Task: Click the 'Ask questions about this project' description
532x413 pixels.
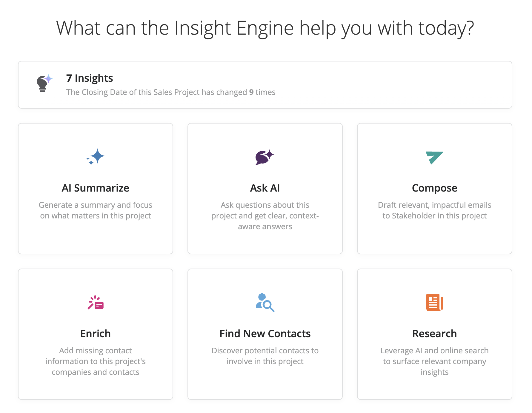Action: pyautogui.click(x=265, y=216)
